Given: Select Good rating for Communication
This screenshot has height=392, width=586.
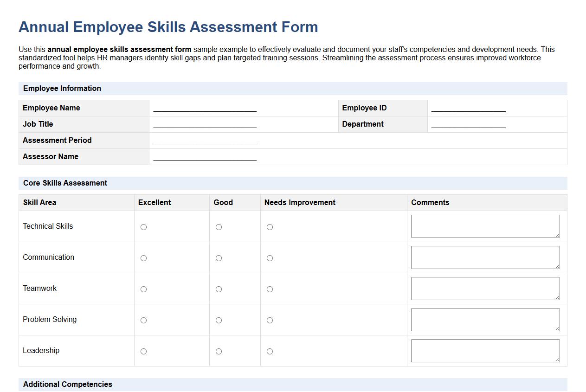Looking at the screenshot, I should (219, 258).
